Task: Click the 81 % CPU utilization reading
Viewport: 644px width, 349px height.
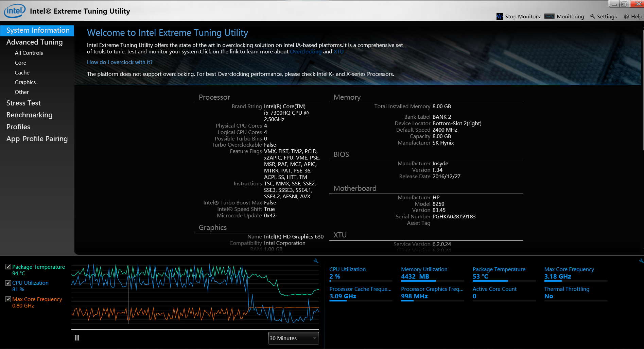Action: click(x=18, y=289)
